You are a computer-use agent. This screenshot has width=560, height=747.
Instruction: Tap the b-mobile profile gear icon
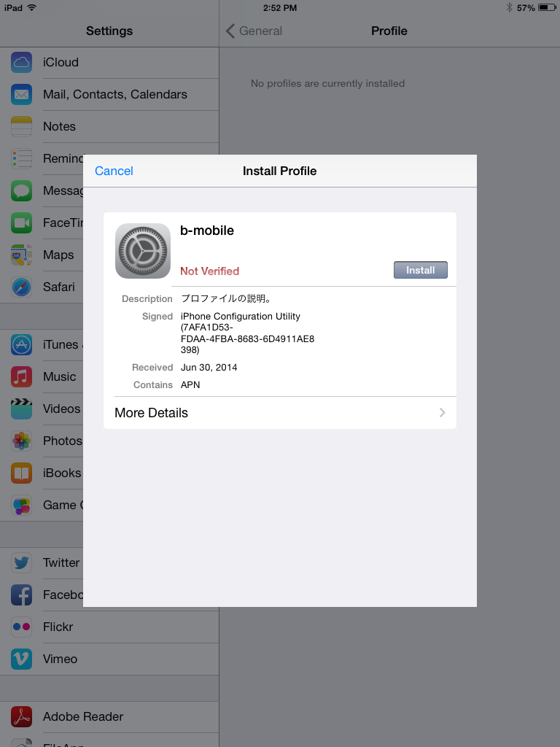[143, 251]
